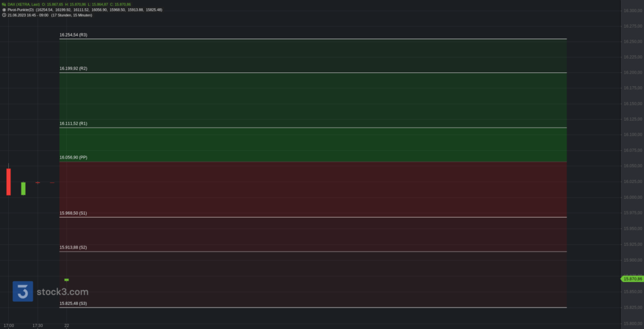Image resolution: width=644 pixels, height=329 pixels.
Task: Click the 17:30 time axis label
Action: (37, 325)
